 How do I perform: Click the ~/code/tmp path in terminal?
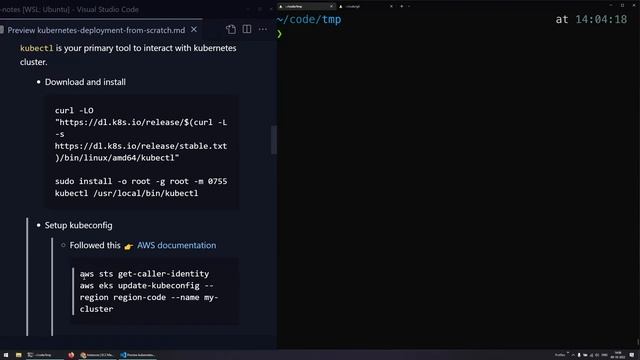[309, 20]
